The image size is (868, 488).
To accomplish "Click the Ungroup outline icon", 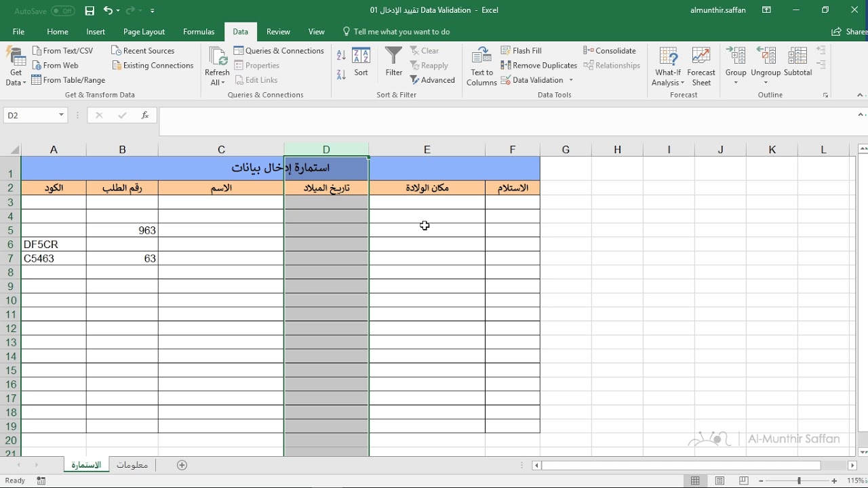I will pos(766,56).
